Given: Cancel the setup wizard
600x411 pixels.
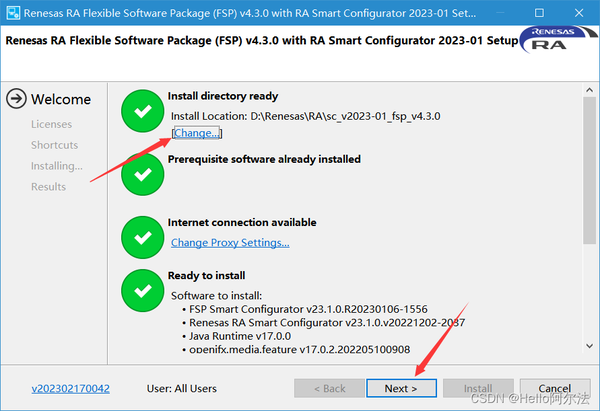Looking at the screenshot, I should (x=554, y=388).
